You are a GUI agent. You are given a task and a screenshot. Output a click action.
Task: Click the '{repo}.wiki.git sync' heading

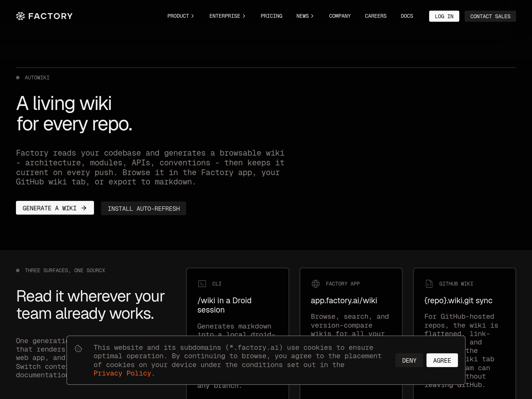(x=458, y=301)
